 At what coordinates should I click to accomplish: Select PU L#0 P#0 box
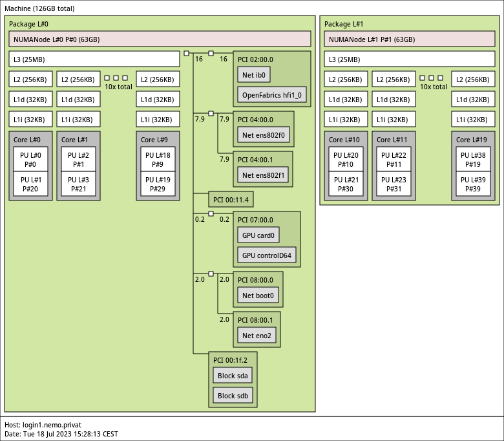click(x=30, y=160)
